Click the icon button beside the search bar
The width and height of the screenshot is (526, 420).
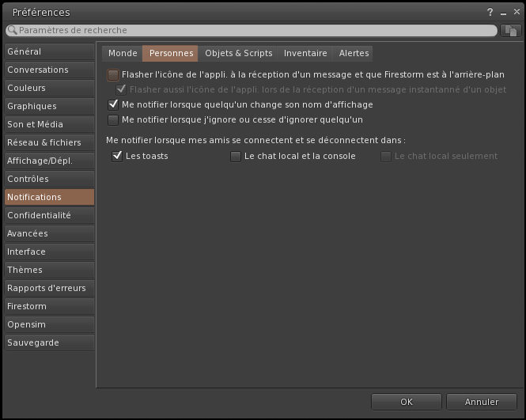click(x=510, y=30)
